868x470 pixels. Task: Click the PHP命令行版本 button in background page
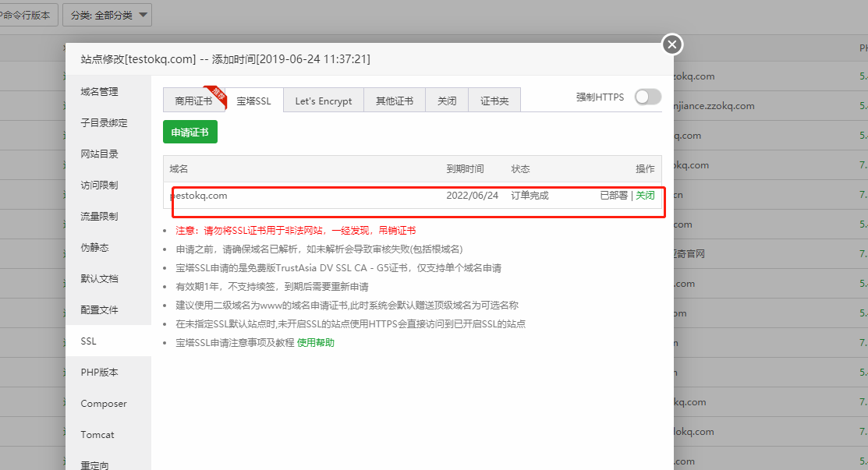[27, 15]
